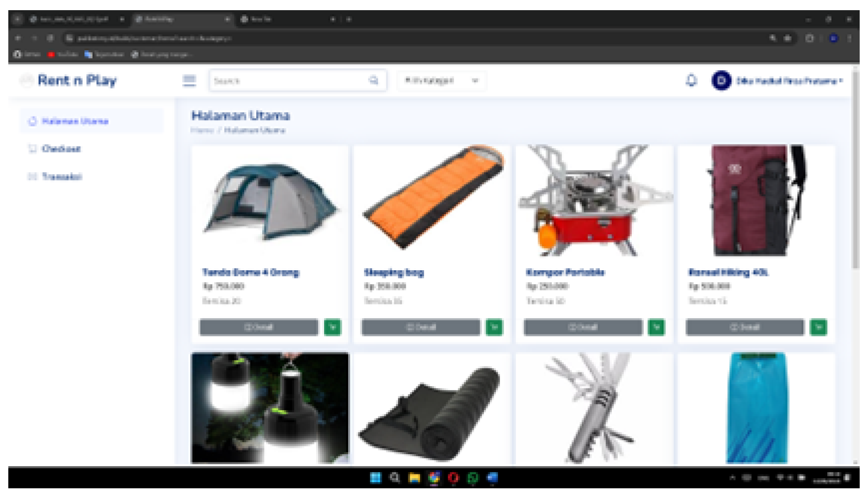Open the Transaksi page from sidebar

(61, 176)
